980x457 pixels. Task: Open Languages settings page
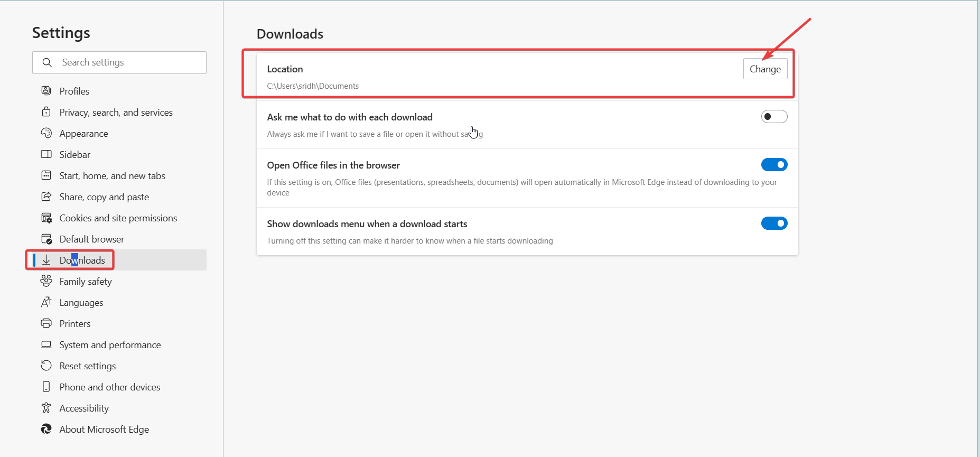point(81,303)
